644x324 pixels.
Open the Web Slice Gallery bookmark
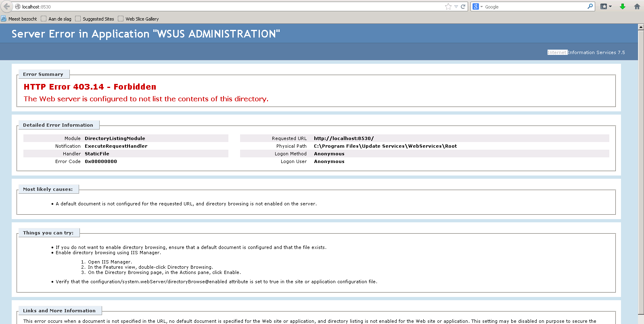point(138,19)
